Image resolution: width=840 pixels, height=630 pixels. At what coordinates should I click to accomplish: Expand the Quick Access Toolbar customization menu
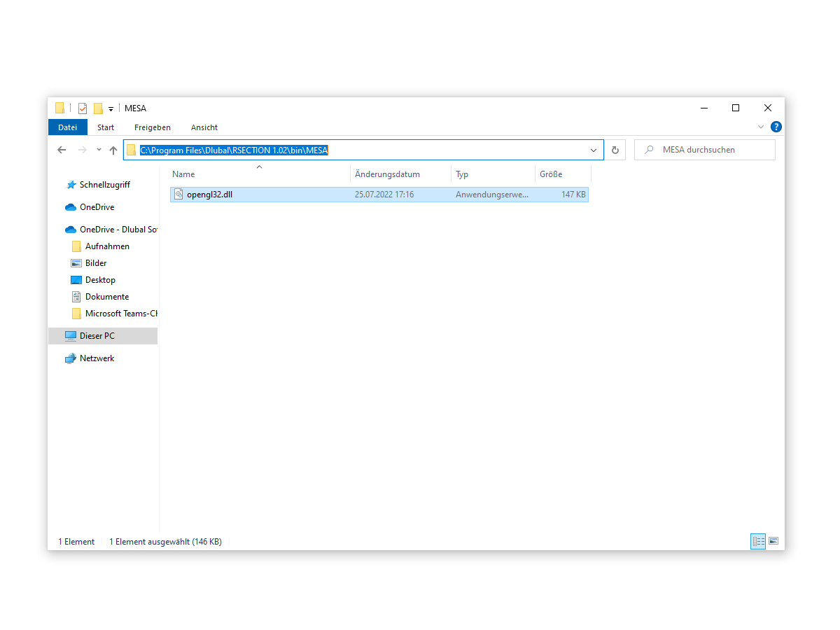coord(111,108)
